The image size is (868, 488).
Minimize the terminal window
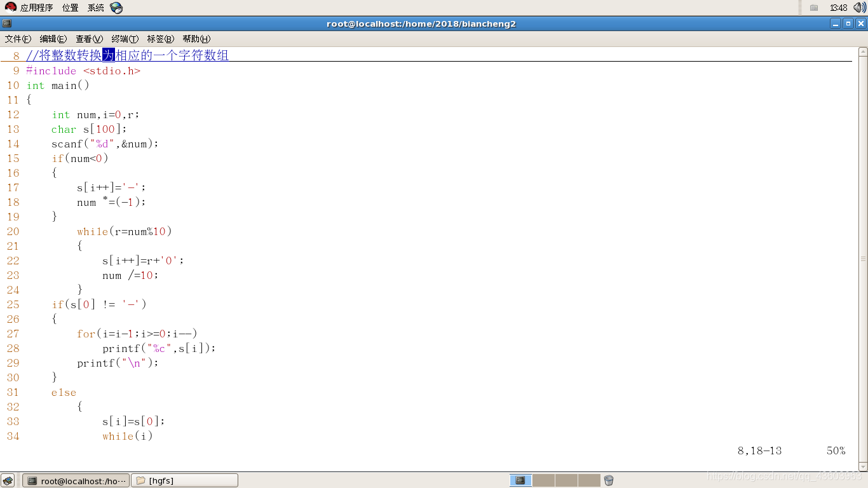pos(836,24)
